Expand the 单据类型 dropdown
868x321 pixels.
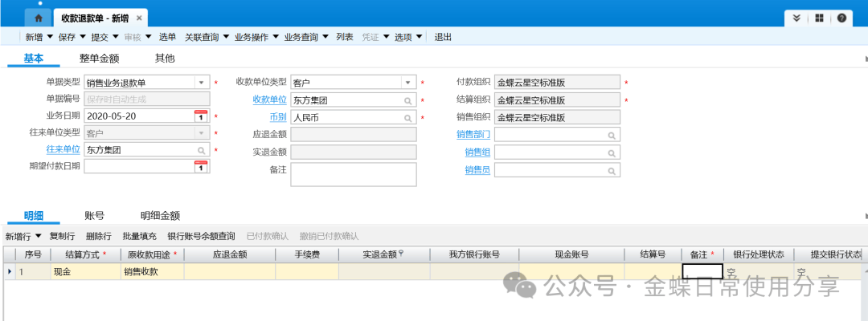pyautogui.click(x=201, y=83)
